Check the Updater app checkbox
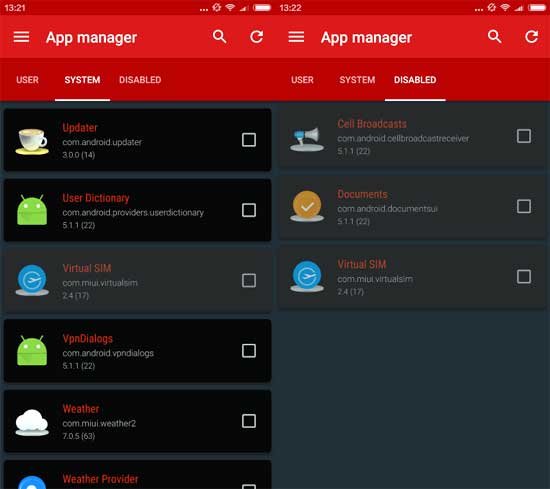 pyautogui.click(x=249, y=140)
